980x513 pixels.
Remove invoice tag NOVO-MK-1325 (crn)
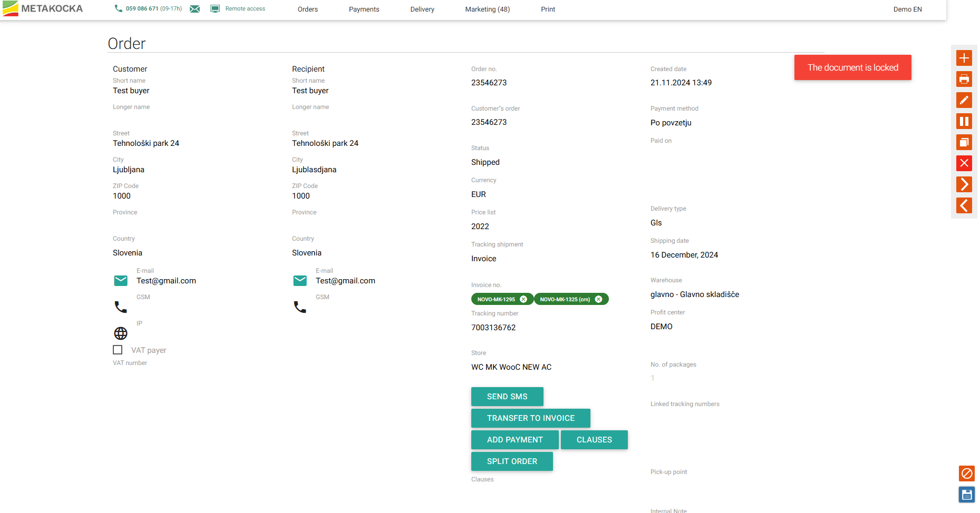598,299
